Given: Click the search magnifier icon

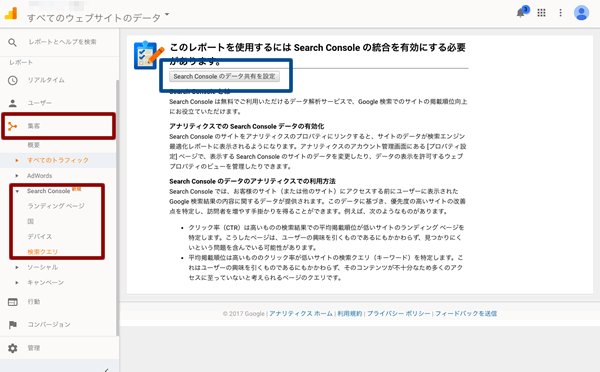Looking at the screenshot, I should pyautogui.click(x=12, y=42).
